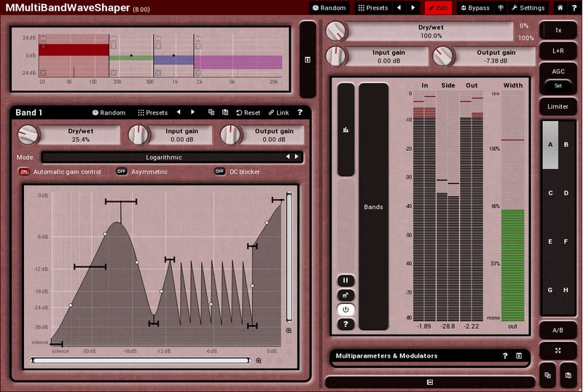The width and height of the screenshot is (583, 392).
Task: Solo band 3 in the band graph
Action: click(158, 46)
